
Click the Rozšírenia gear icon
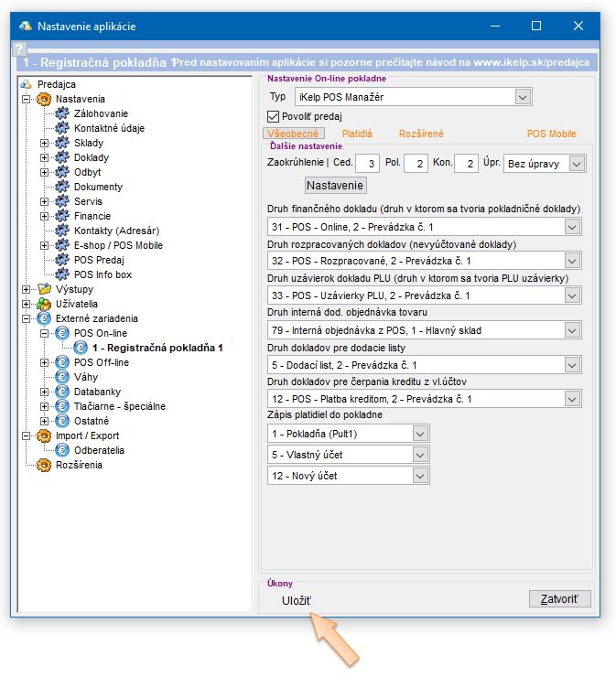pyautogui.click(x=44, y=465)
